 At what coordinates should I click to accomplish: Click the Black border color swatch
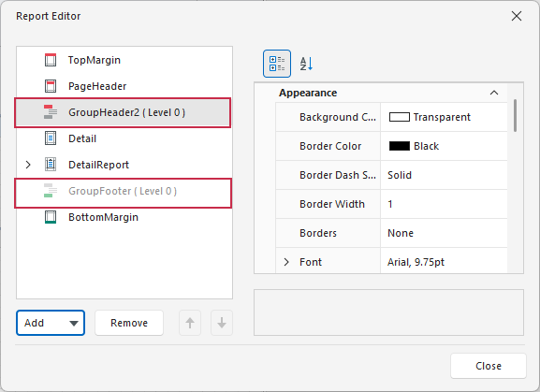(x=399, y=146)
